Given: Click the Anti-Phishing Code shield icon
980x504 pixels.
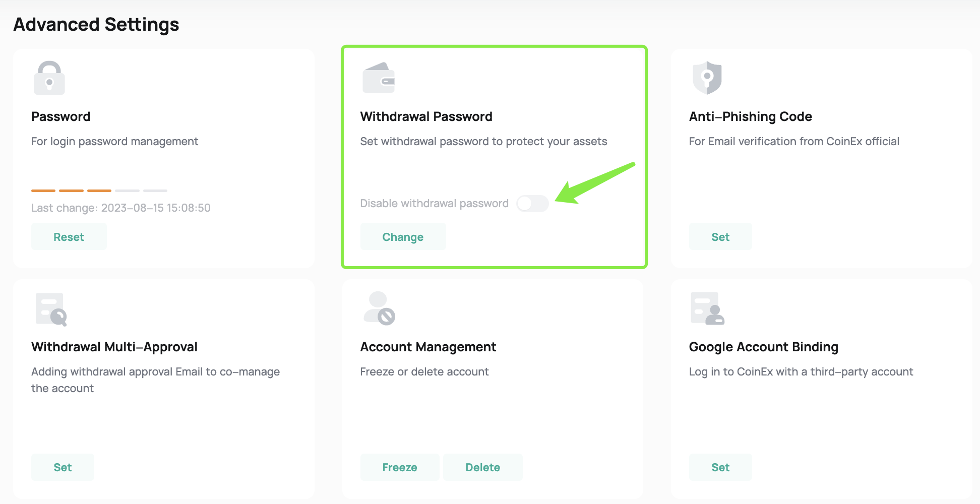Looking at the screenshot, I should 708,77.
